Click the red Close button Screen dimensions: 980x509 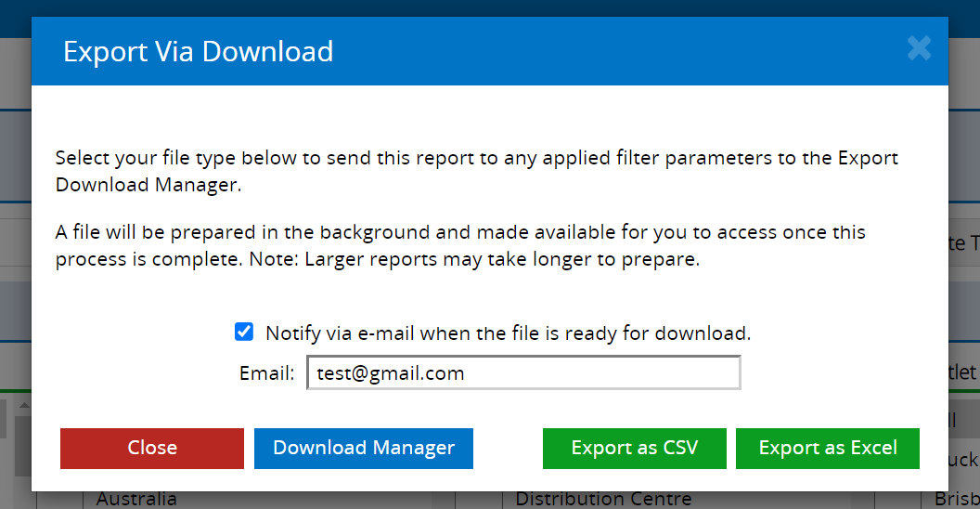(x=152, y=449)
